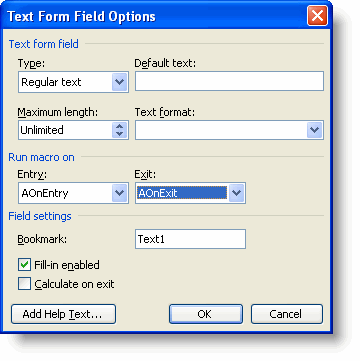Click into the Default text field
Viewport: 360px width, 361px height.
[x=229, y=81]
